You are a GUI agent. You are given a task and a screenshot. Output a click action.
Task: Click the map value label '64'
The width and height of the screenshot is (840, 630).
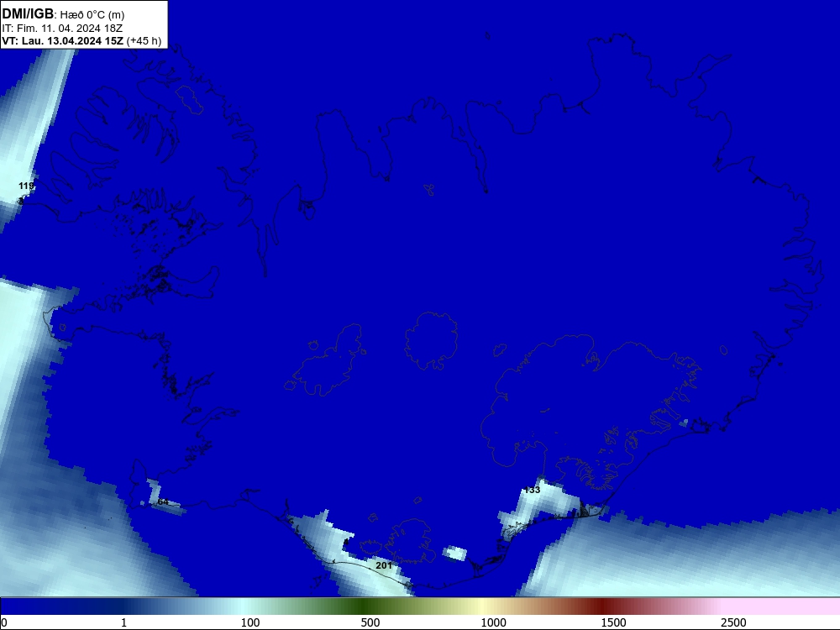tap(163, 502)
